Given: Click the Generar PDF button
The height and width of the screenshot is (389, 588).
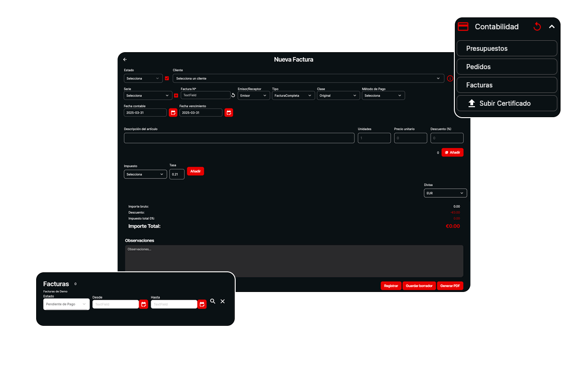Looking at the screenshot, I should pos(450,286).
